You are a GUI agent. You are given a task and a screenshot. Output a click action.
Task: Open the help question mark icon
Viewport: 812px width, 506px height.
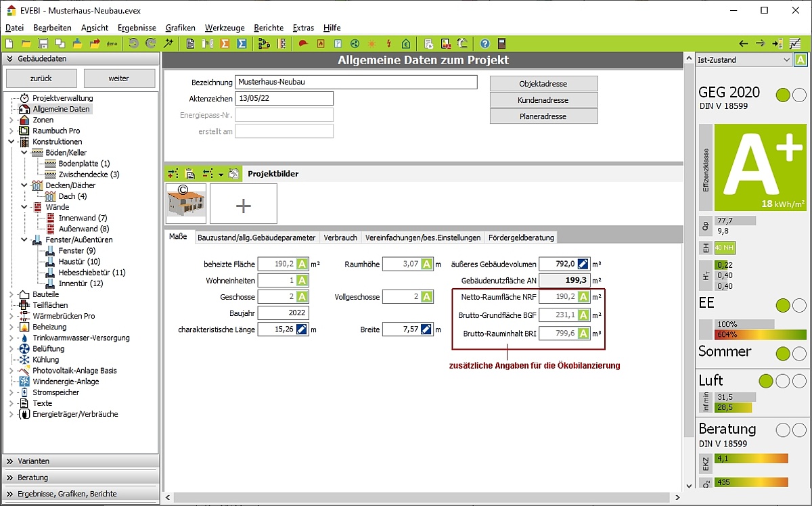(x=484, y=43)
